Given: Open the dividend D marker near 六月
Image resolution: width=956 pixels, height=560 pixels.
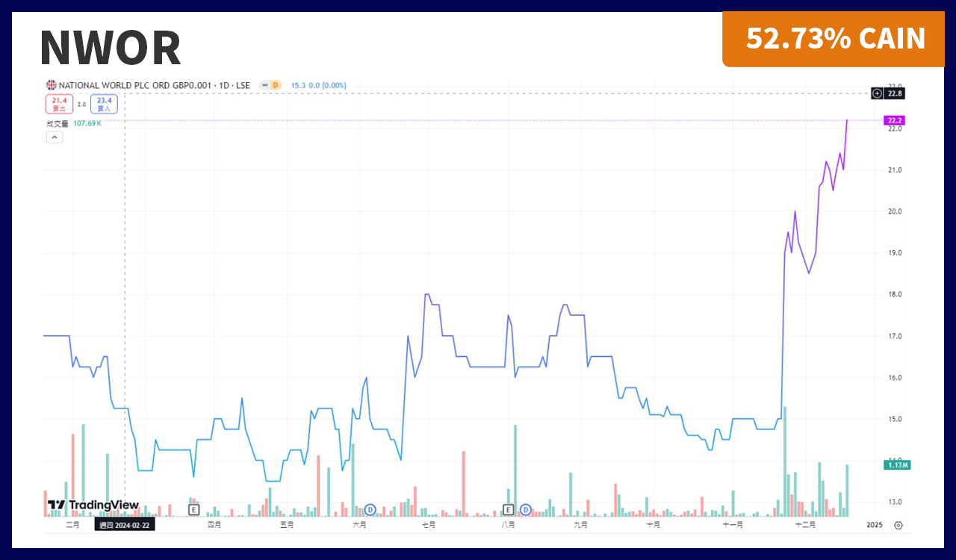Looking at the screenshot, I should (370, 510).
